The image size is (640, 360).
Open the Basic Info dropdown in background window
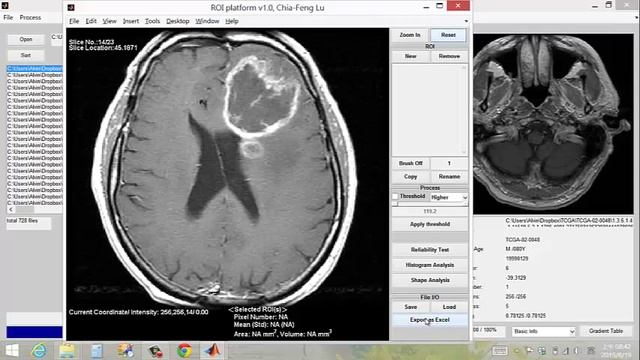(544, 331)
